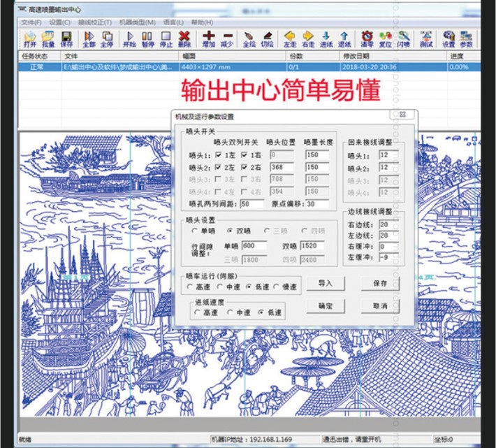Screen dimensions: 496x448
Task: Toggle the 2右 nozzle checkbox
Action: pos(245,168)
